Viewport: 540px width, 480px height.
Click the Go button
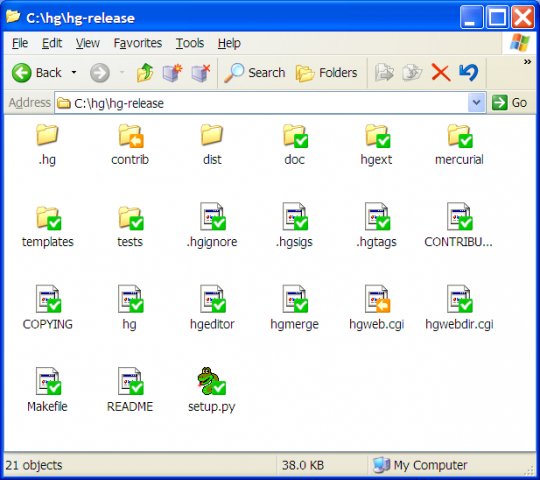(x=509, y=103)
